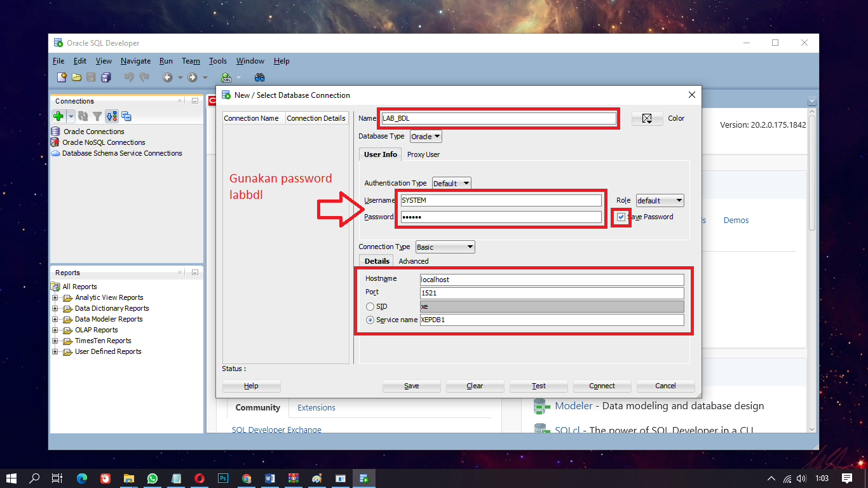Screen dimensions: 868x488
Task: Click the Open folder toolbar icon
Action: click(x=76, y=78)
